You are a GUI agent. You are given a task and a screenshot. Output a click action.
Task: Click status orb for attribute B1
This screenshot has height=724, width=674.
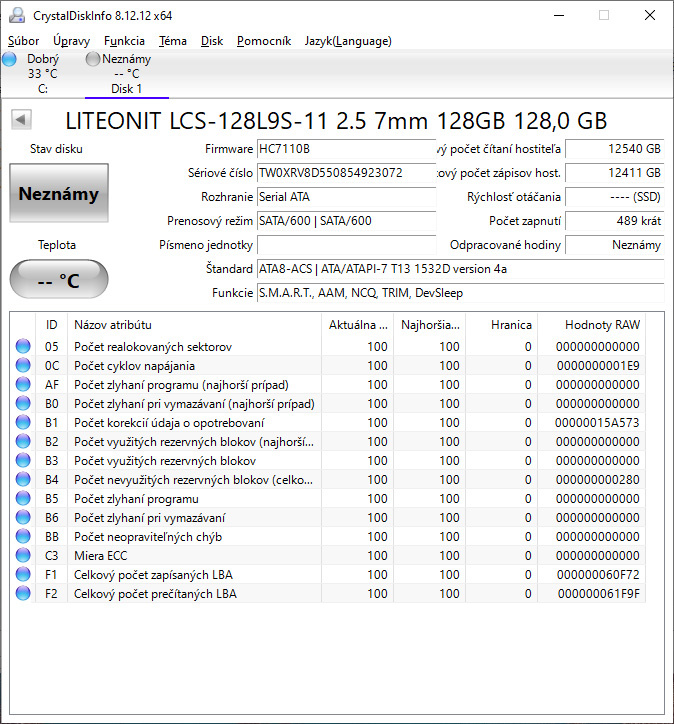tap(23, 422)
